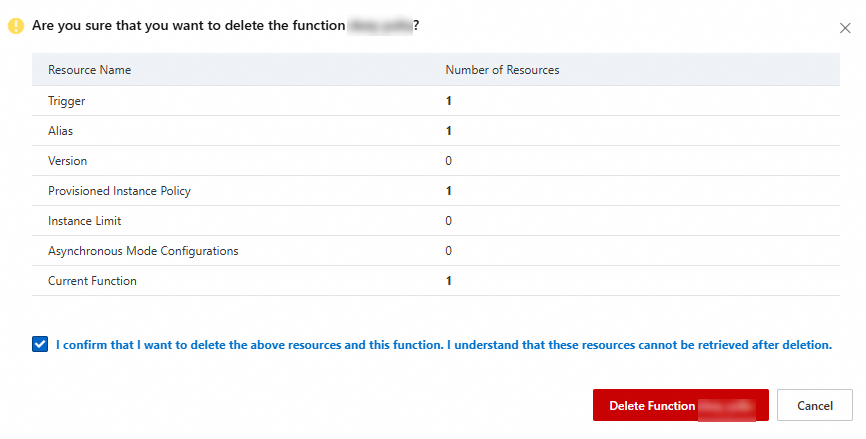Click the Trigger resource count value
This screenshot has height=439, width=866.
click(x=449, y=101)
